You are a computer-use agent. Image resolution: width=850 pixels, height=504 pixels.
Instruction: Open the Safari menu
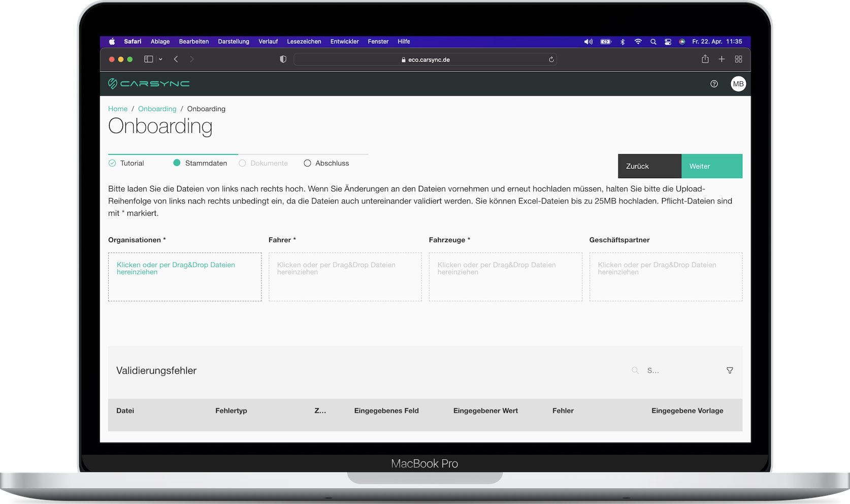tap(133, 42)
